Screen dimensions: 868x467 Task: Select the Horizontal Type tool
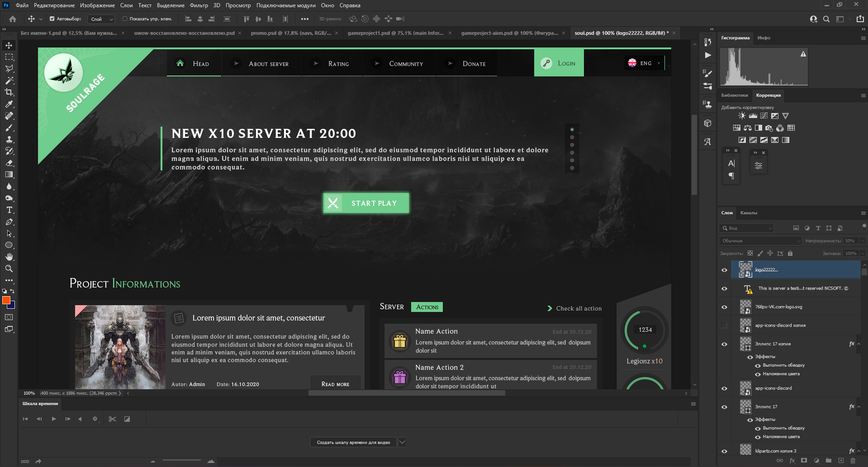pyautogui.click(x=9, y=210)
